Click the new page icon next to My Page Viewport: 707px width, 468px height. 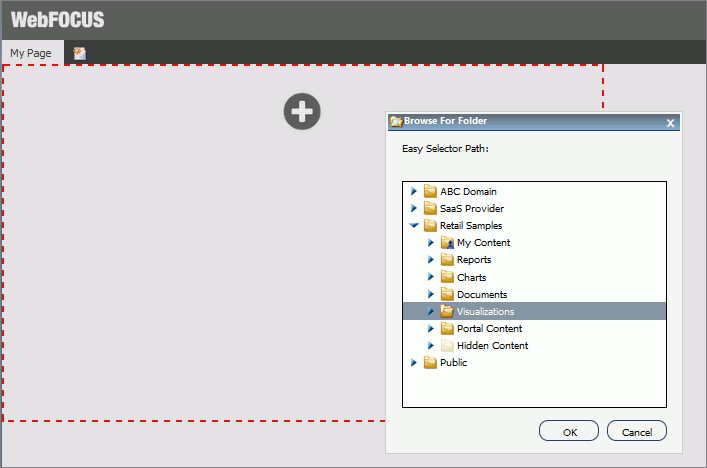click(x=79, y=53)
